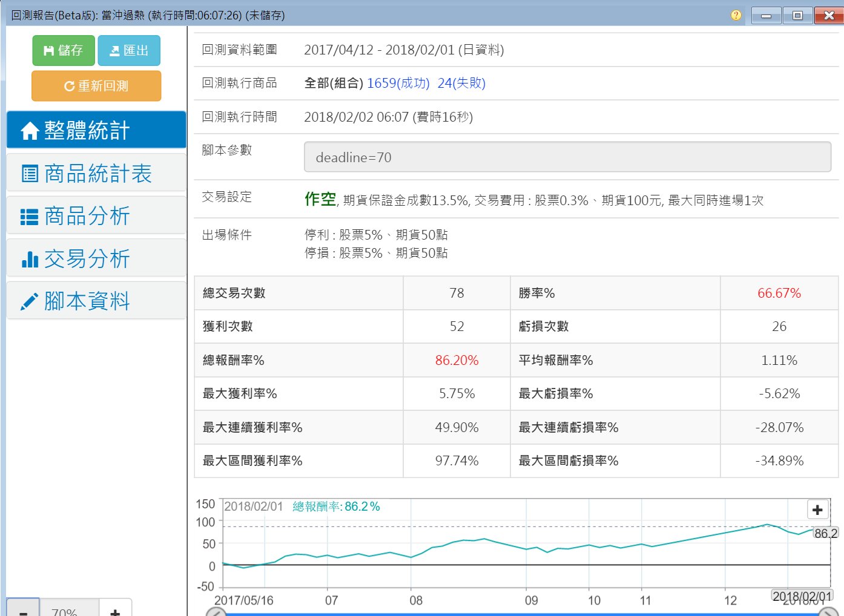Click the blue 匯出 export button
844x616 pixels.
point(129,50)
